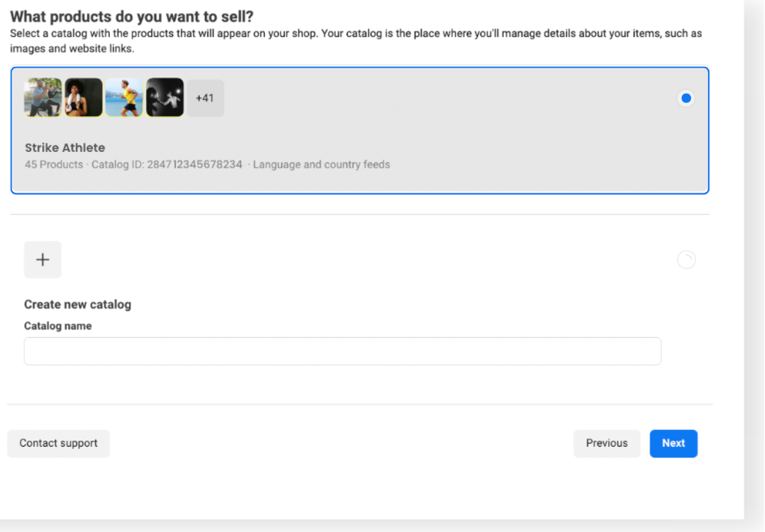Click the 'Catalog name' field label
The image size is (765, 532).
click(58, 326)
